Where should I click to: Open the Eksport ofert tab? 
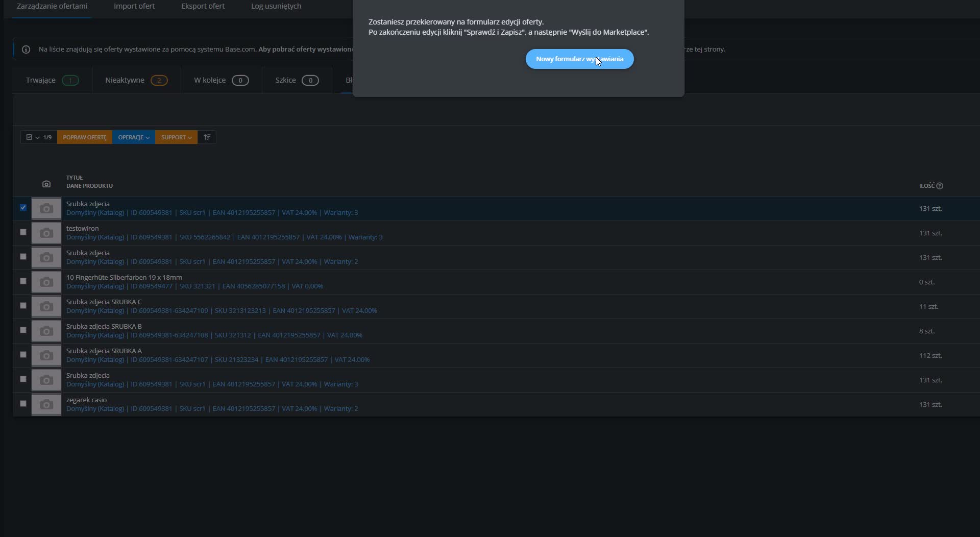pyautogui.click(x=203, y=6)
